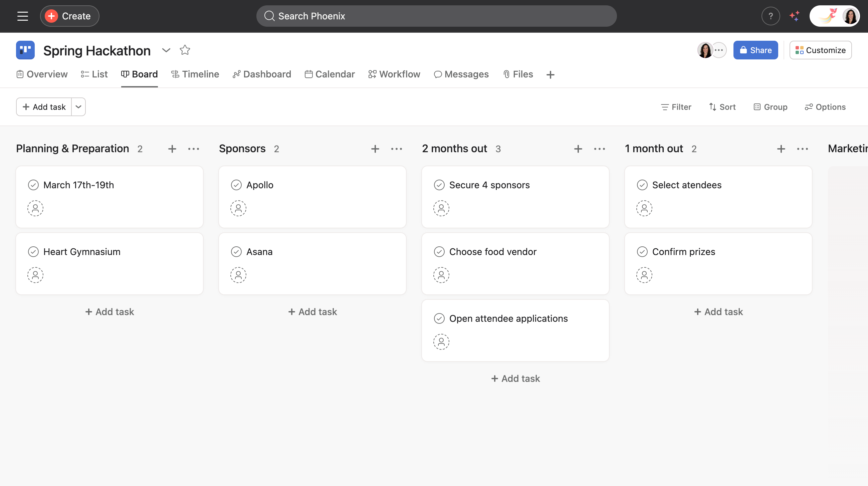Viewport: 868px width, 486px height.
Task: Add a task to Sponsors column via plus icon
Action: (x=375, y=149)
